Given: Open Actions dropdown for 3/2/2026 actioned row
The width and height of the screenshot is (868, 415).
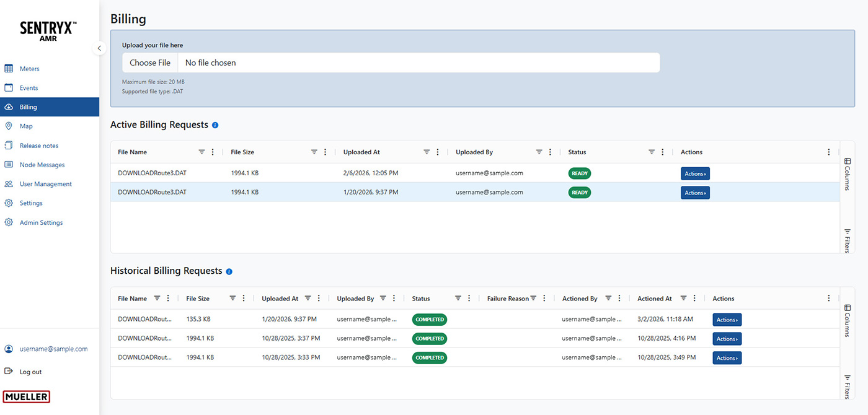Looking at the screenshot, I should pos(727,320).
